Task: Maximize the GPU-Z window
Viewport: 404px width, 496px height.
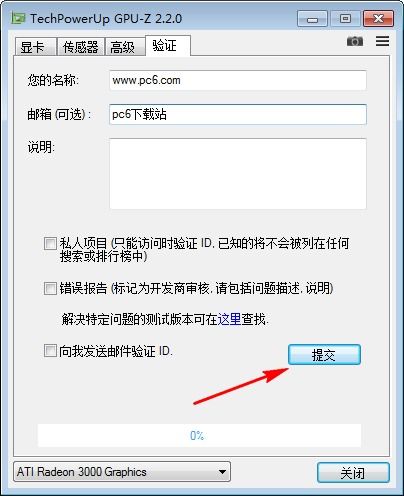Action: click(345, 18)
